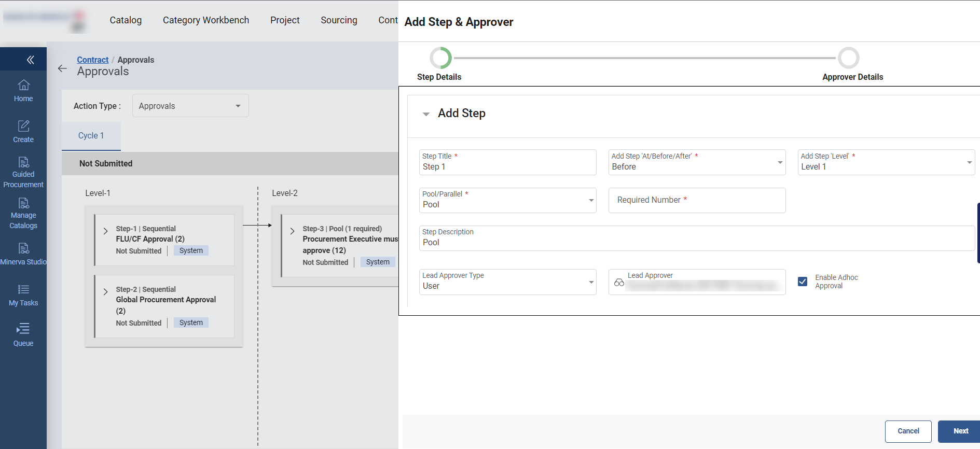The image size is (980, 449).
Task: Switch to the Cycle 1 tab
Action: (91, 136)
